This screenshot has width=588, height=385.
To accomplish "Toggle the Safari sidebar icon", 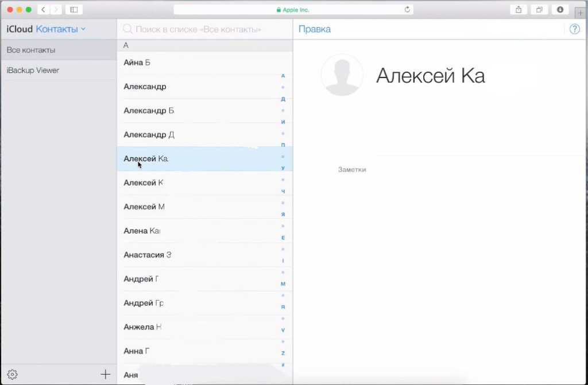I will [73, 10].
